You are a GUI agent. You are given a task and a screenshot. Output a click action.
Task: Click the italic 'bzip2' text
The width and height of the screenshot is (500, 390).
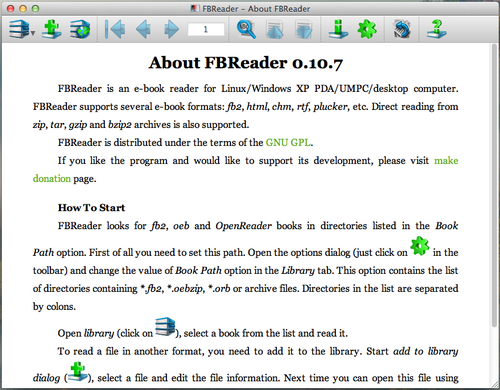pos(120,125)
